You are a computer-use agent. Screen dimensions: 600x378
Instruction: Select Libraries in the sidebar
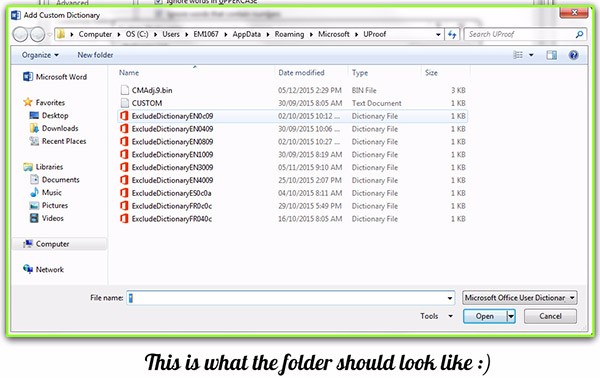[43, 167]
